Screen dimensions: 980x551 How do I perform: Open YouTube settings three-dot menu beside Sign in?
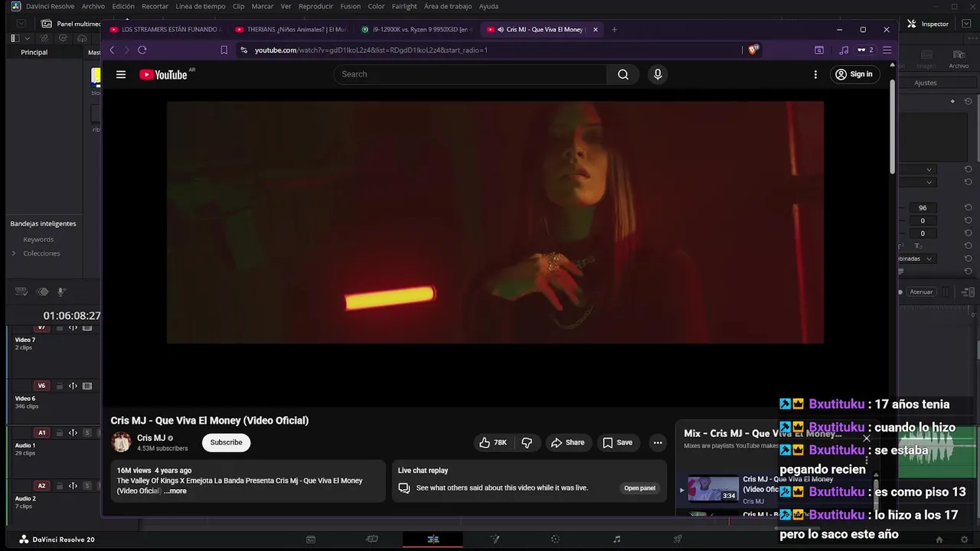815,74
